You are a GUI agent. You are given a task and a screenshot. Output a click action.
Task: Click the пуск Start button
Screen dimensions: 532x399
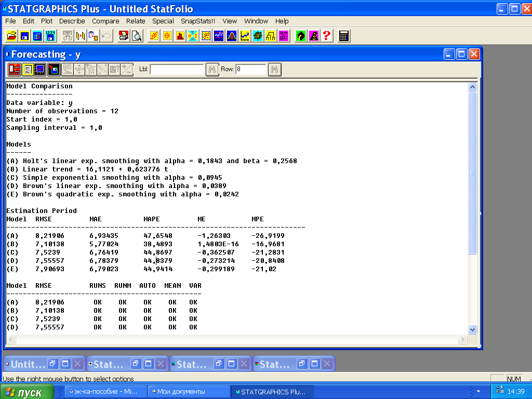(x=27, y=392)
